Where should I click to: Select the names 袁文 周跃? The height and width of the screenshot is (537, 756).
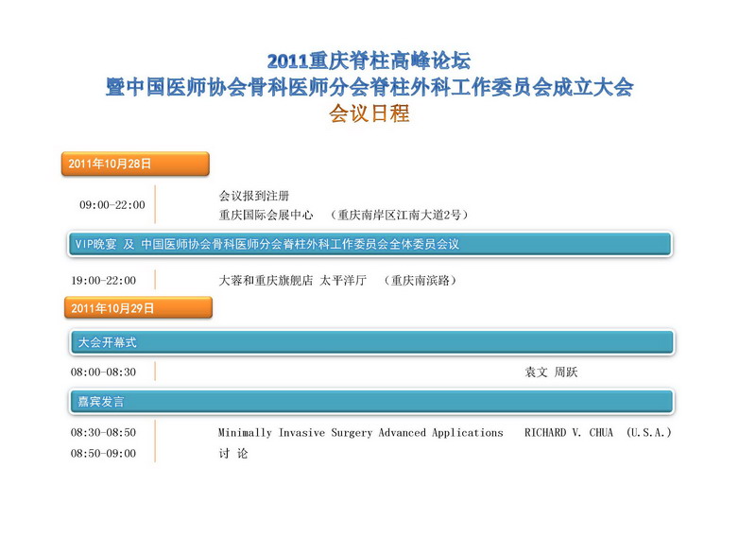551,372
